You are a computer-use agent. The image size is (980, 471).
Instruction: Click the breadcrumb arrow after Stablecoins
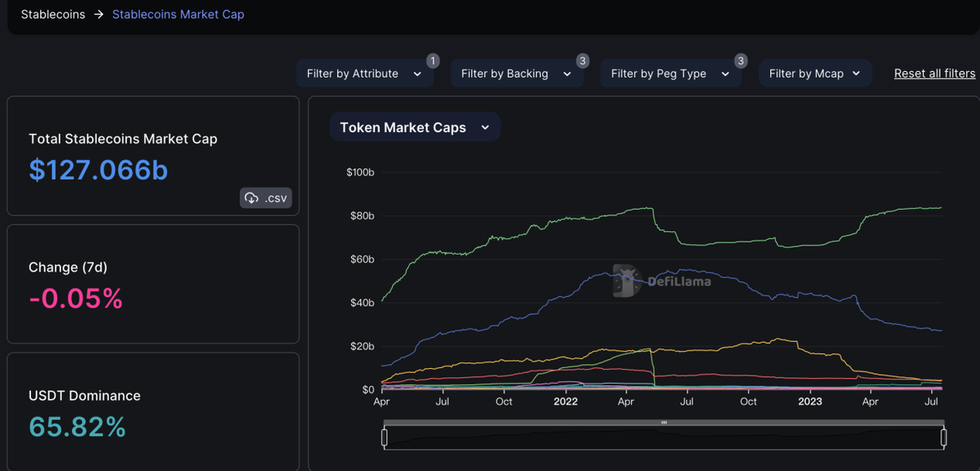point(99,15)
